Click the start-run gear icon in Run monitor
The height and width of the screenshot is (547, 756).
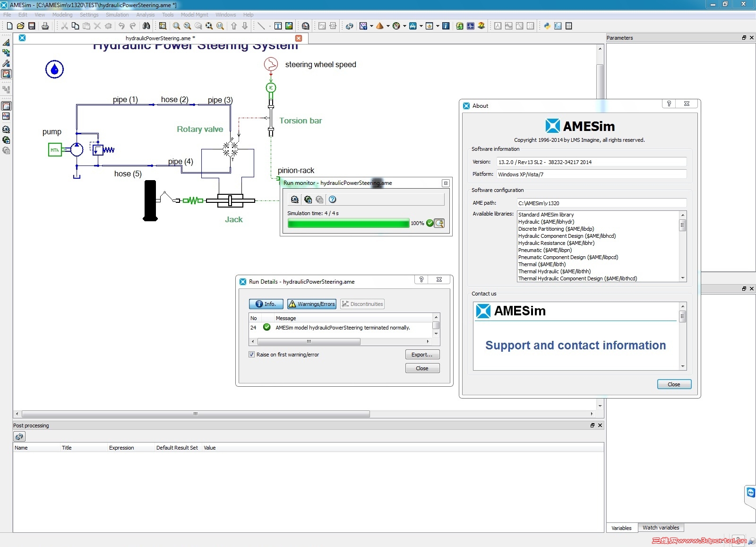click(308, 200)
